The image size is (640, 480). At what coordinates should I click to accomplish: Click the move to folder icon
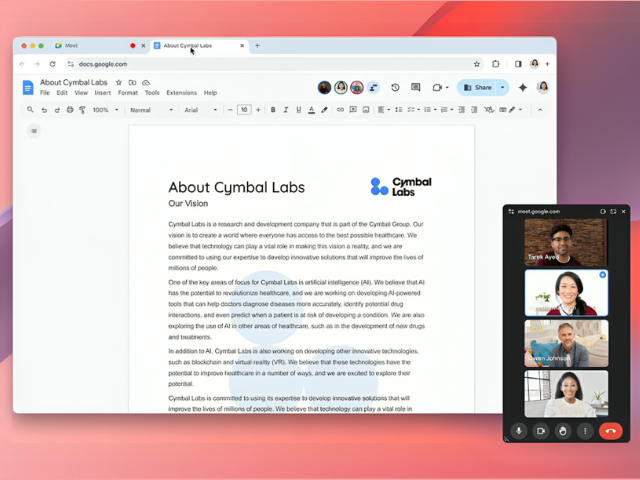pyautogui.click(x=132, y=82)
